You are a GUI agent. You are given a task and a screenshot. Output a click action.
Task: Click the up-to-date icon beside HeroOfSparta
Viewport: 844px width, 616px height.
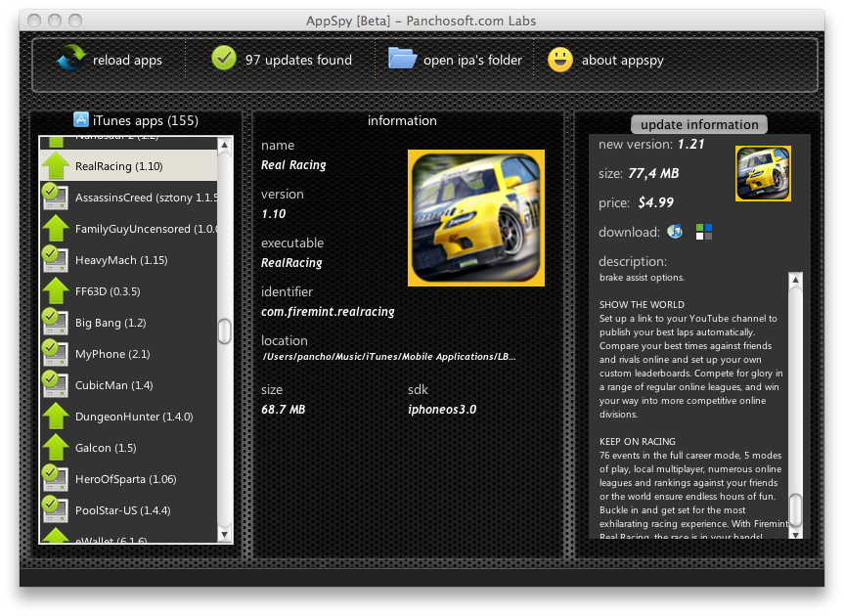pyautogui.click(x=55, y=478)
